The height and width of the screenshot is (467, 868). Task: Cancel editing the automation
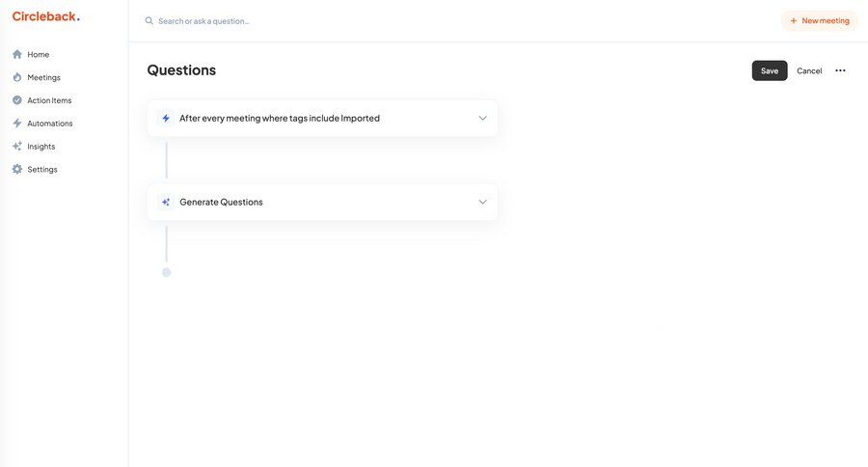click(809, 70)
